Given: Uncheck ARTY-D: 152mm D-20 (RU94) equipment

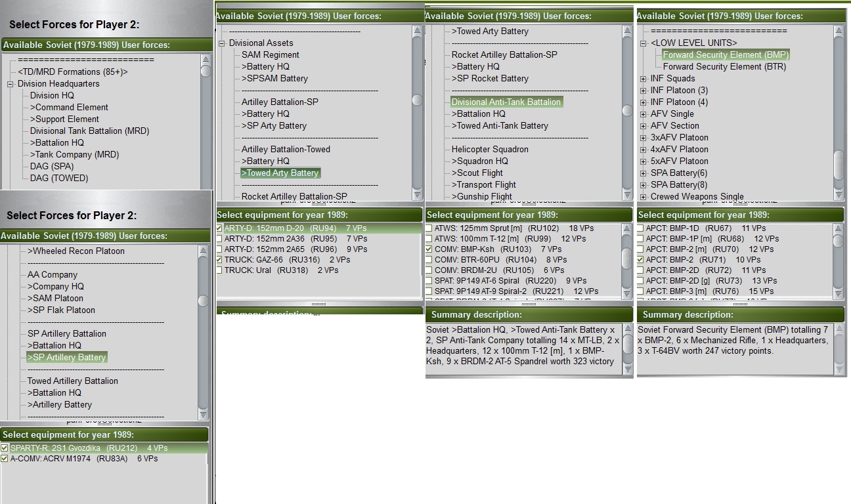Looking at the screenshot, I should click(x=219, y=228).
